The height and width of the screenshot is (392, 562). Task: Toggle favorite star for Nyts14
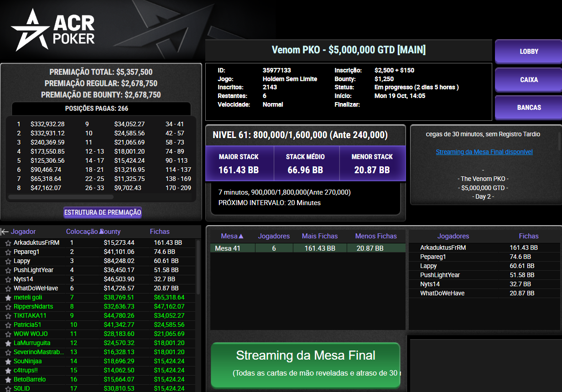(x=8, y=279)
